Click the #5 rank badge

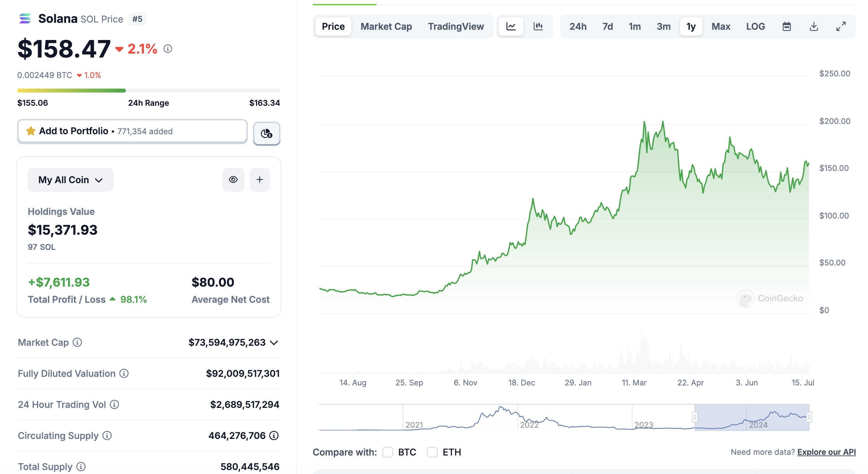tap(137, 19)
